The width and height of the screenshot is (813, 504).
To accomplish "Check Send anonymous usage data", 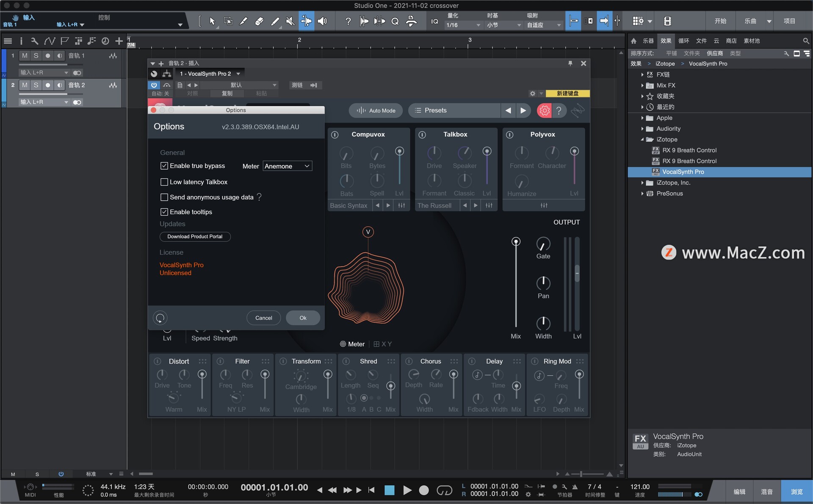I will [x=164, y=197].
